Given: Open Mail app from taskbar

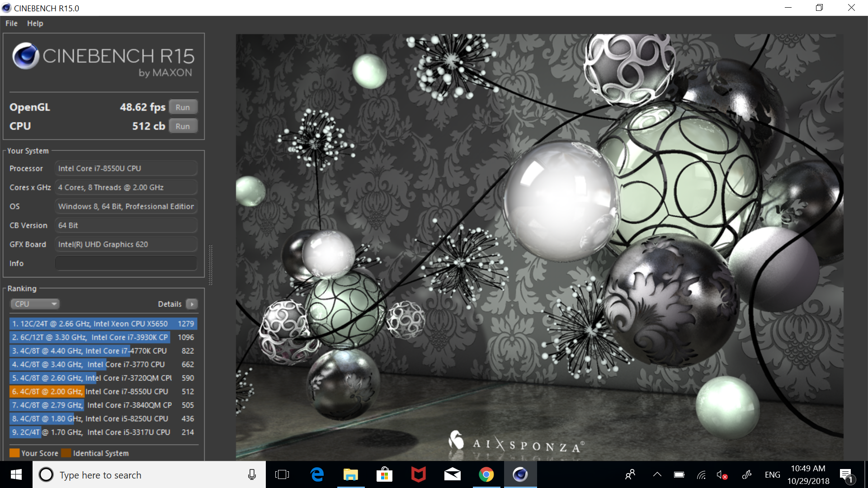Looking at the screenshot, I should [x=453, y=474].
